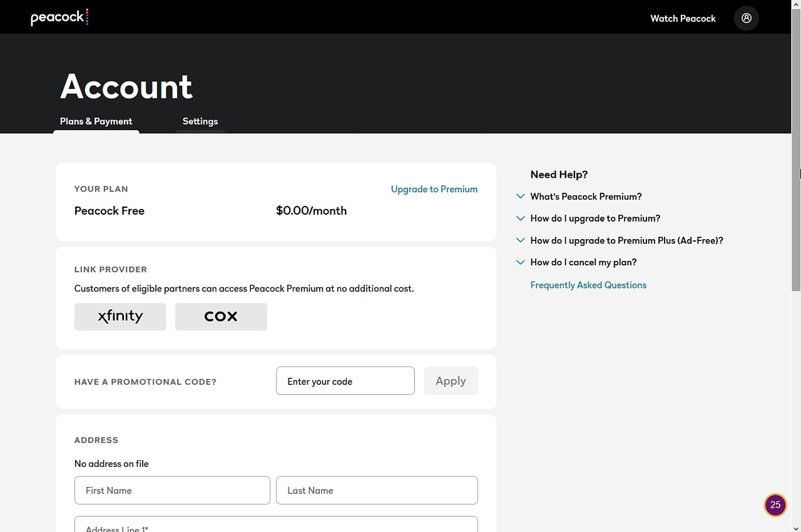Open the account profile icon
The height and width of the screenshot is (532, 801).
pos(746,18)
